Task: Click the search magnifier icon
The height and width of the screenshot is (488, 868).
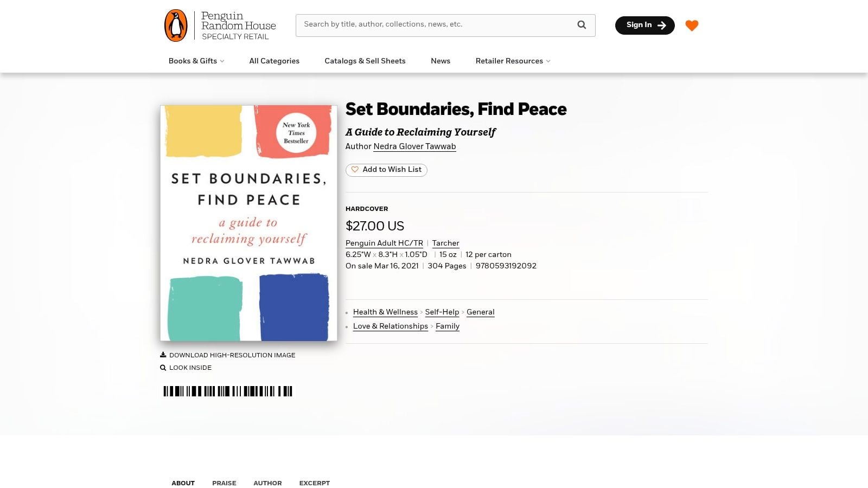Action: pyautogui.click(x=582, y=25)
